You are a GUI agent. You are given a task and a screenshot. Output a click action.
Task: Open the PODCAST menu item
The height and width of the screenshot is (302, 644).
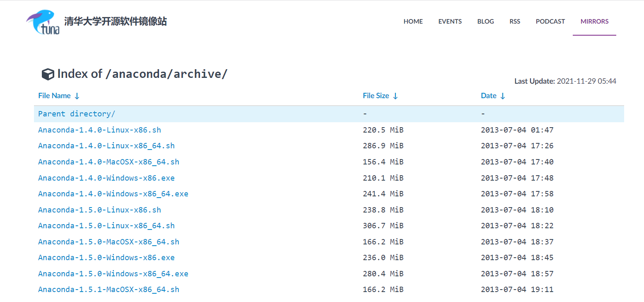click(x=550, y=22)
